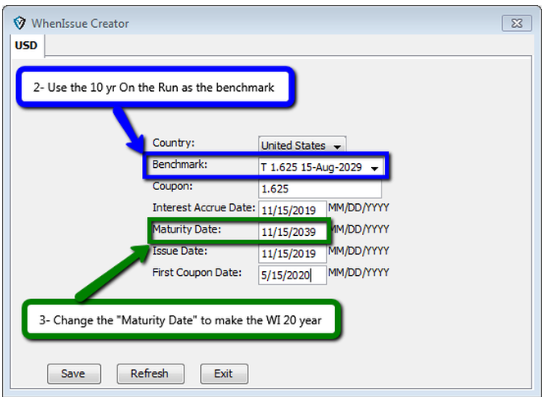The image size is (548, 402).
Task: Click the "Country:" label
Action: (173, 143)
